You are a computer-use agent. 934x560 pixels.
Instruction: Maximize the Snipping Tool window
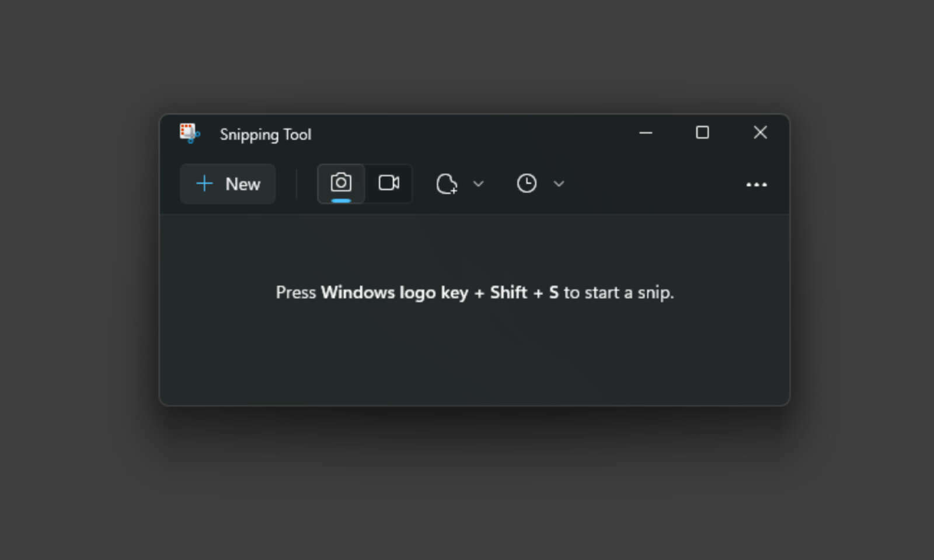pos(702,133)
